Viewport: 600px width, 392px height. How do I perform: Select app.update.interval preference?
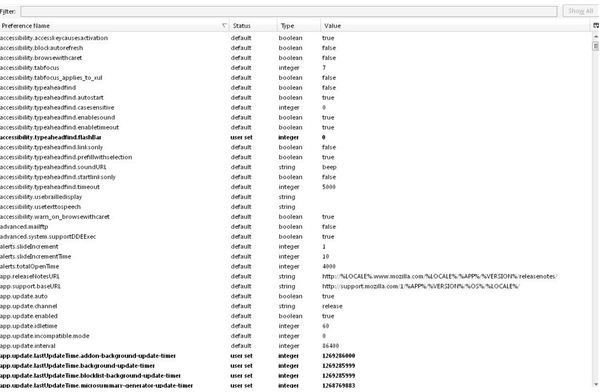(296, 346)
